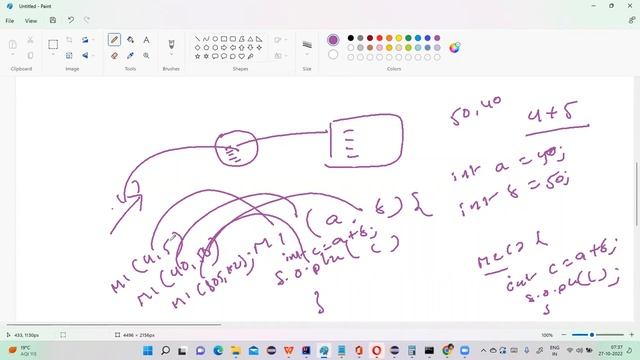Click the Resize and skew icon

[69, 56]
